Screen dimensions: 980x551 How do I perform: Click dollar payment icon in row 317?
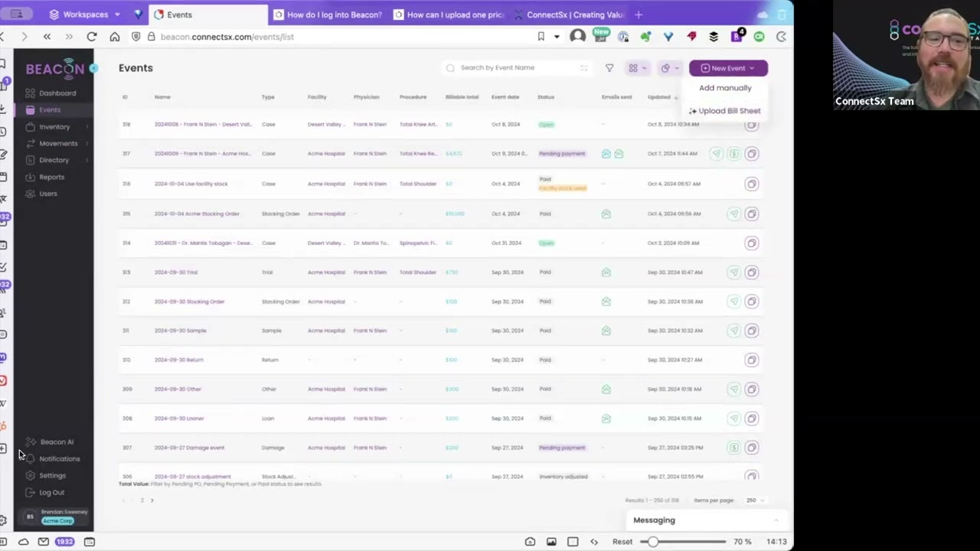(x=734, y=154)
